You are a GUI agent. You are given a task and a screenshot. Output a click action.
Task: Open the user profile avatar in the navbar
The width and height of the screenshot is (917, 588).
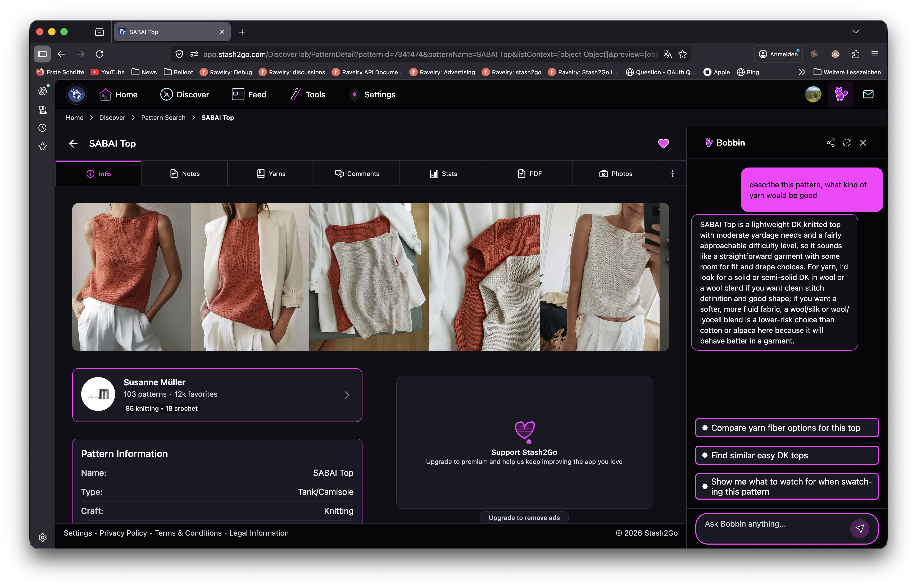click(813, 94)
